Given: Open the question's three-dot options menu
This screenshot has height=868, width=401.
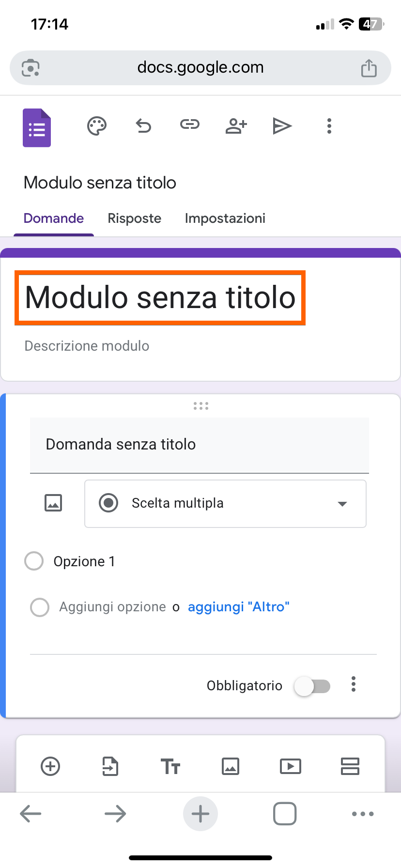Looking at the screenshot, I should click(x=354, y=684).
